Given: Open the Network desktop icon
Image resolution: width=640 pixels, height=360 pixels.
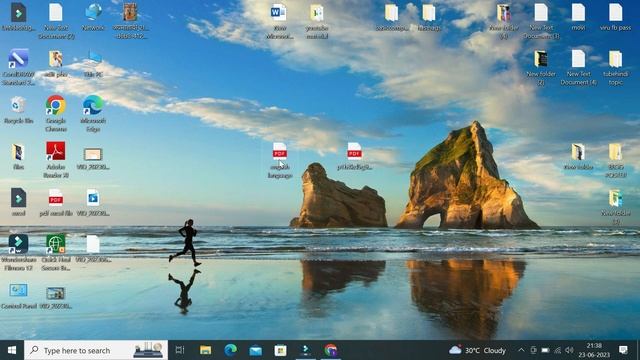Looking at the screenshot, I should coord(93,17).
